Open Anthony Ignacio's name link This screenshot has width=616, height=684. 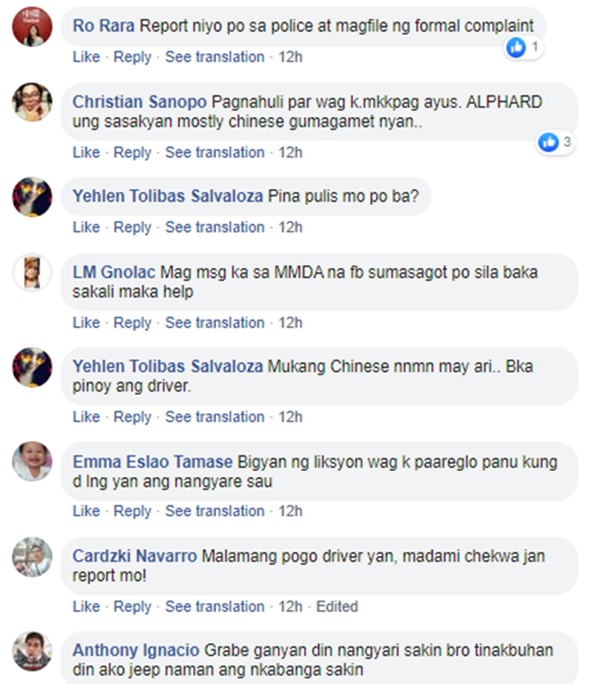click(x=136, y=650)
